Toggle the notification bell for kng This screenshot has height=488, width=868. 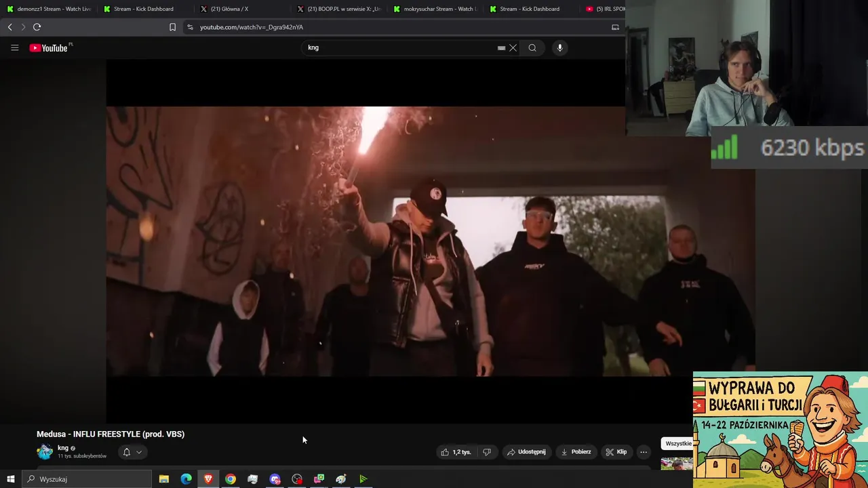(126, 452)
